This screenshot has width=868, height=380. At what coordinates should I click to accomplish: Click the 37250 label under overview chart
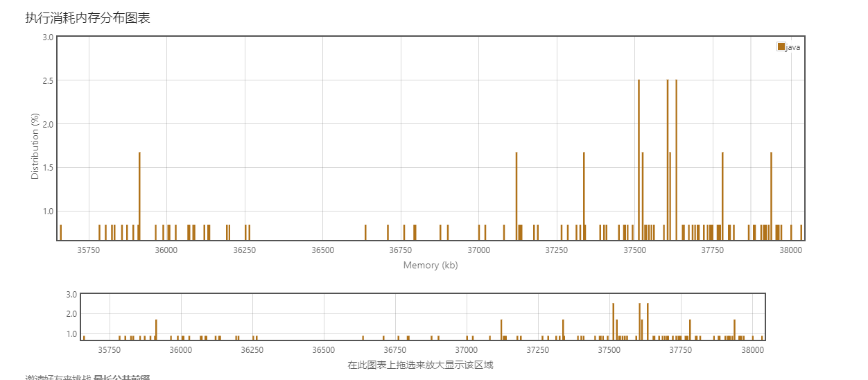[x=538, y=350]
